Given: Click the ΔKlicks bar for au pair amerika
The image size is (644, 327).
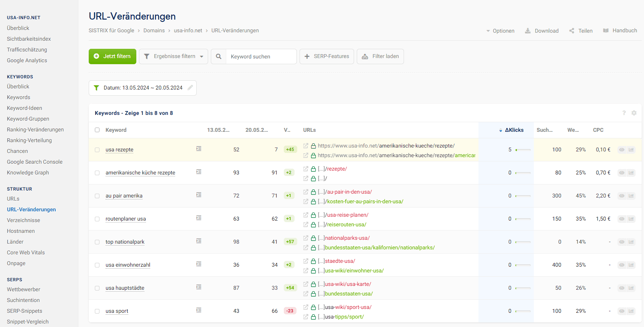Looking at the screenshot, I should pos(523,196).
